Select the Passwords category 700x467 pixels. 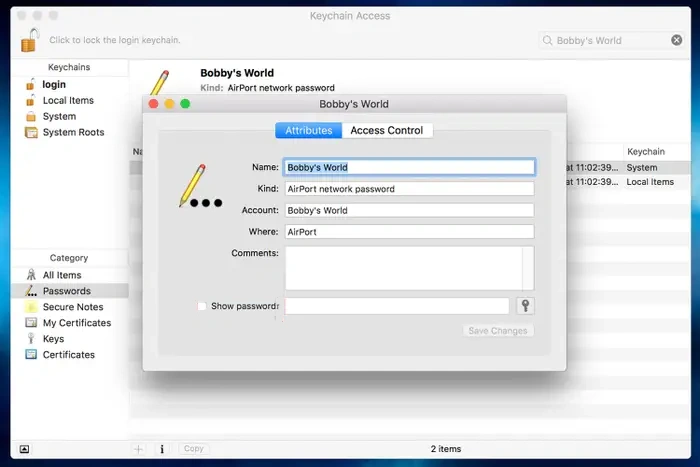point(69,291)
